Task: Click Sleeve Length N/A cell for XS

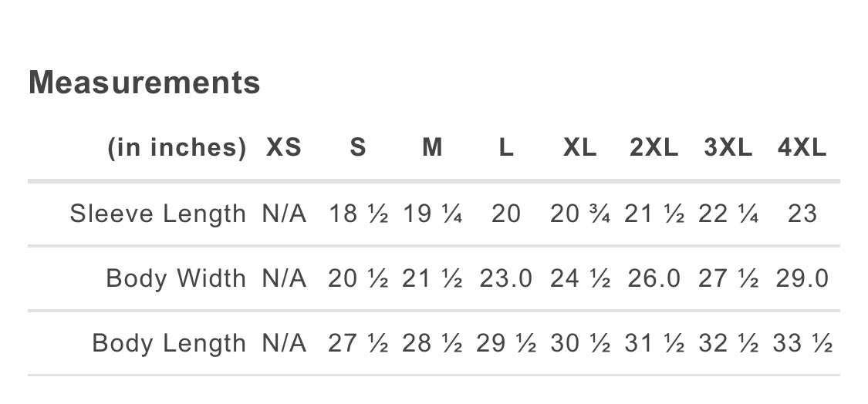Action: click(x=284, y=214)
